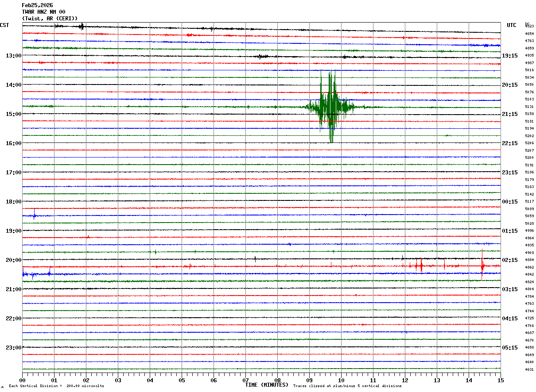536x392 pixels.
Task: Click the red spike cluster near minute 12.5
Action: 419,266
